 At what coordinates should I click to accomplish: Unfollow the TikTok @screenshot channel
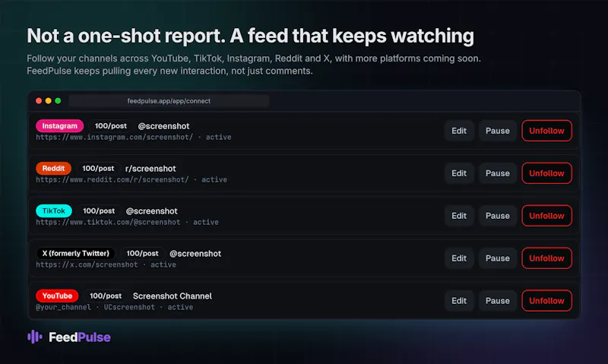pyautogui.click(x=546, y=216)
